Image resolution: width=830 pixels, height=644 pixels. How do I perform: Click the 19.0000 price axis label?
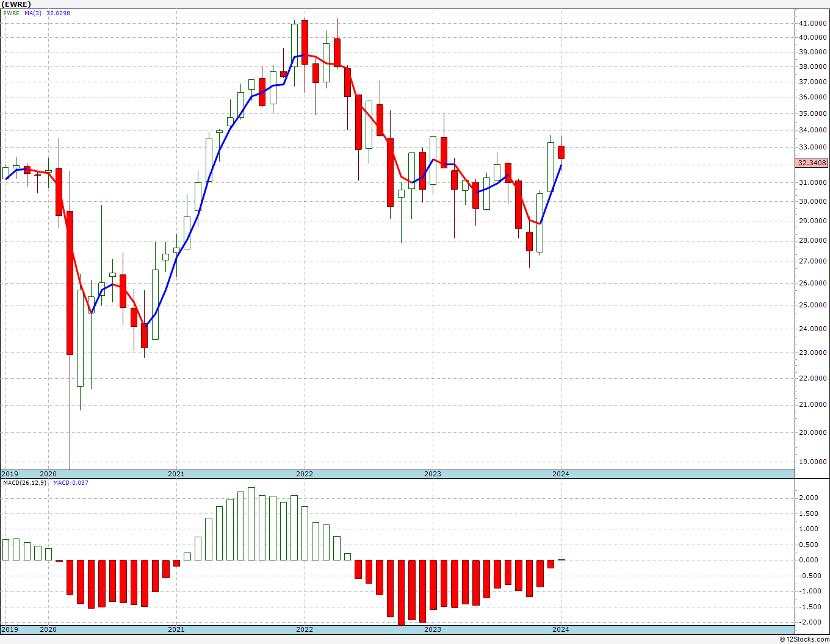pyautogui.click(x=814, y=462)
